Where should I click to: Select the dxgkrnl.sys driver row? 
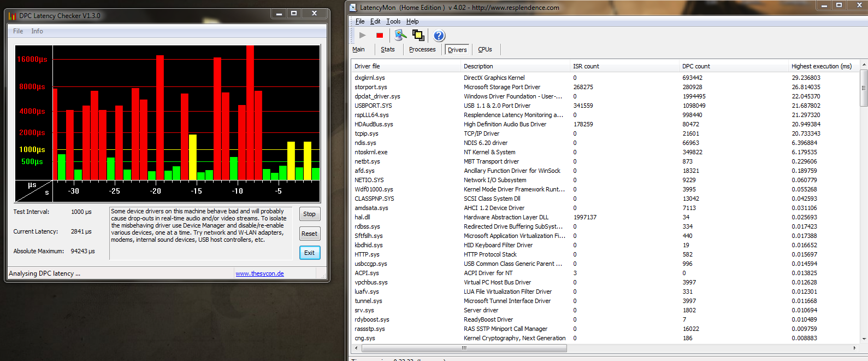pos(606,78)
